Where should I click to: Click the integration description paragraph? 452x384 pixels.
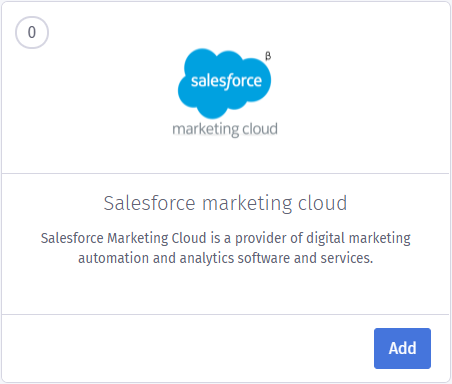[226, 248]
